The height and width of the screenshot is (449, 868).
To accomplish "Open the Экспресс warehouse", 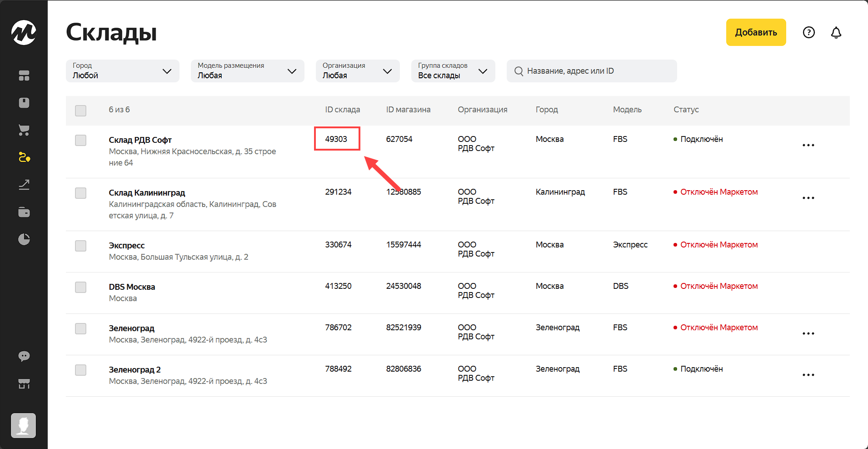I will coord(127,246).
